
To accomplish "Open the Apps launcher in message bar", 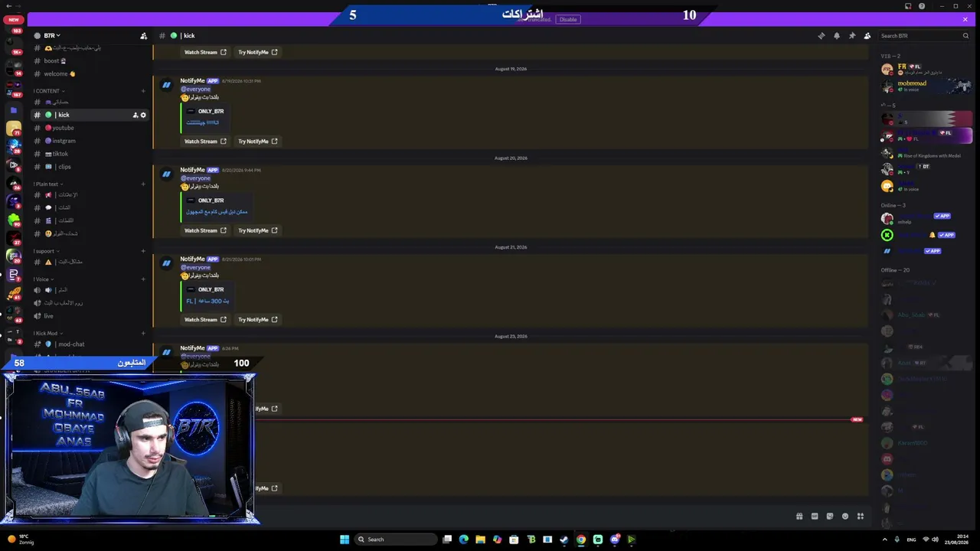I will point(861,517).
